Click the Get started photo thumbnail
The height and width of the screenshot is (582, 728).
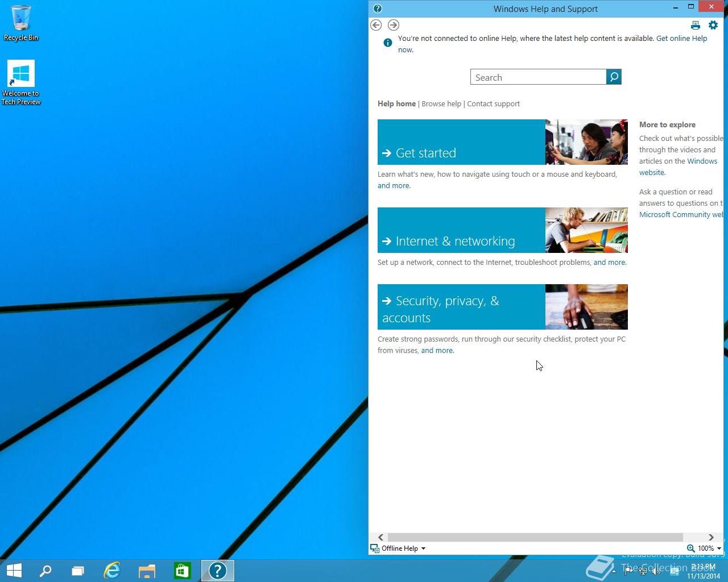point(586,142)
